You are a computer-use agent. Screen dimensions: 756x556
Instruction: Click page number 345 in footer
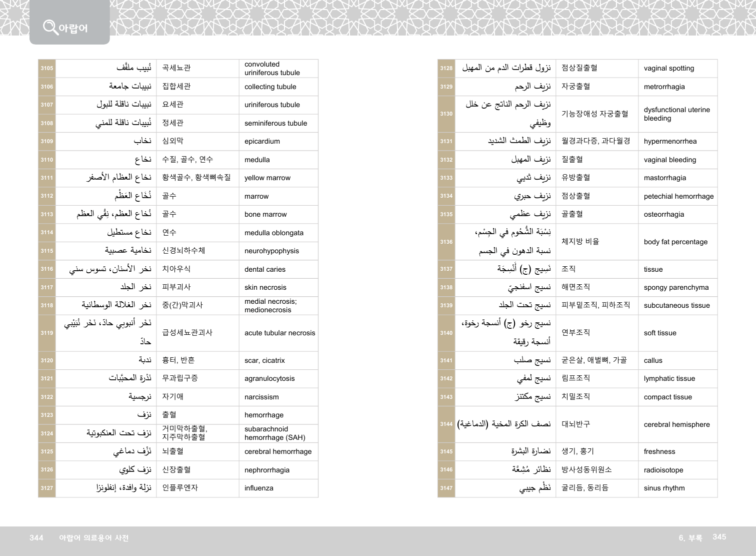point(719,536)
